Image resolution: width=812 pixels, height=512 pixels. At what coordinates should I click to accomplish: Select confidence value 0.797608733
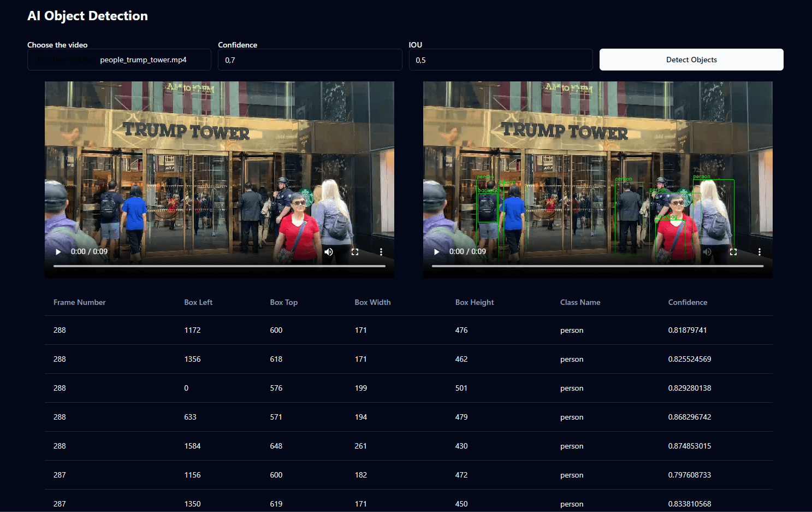coord(690,475)
